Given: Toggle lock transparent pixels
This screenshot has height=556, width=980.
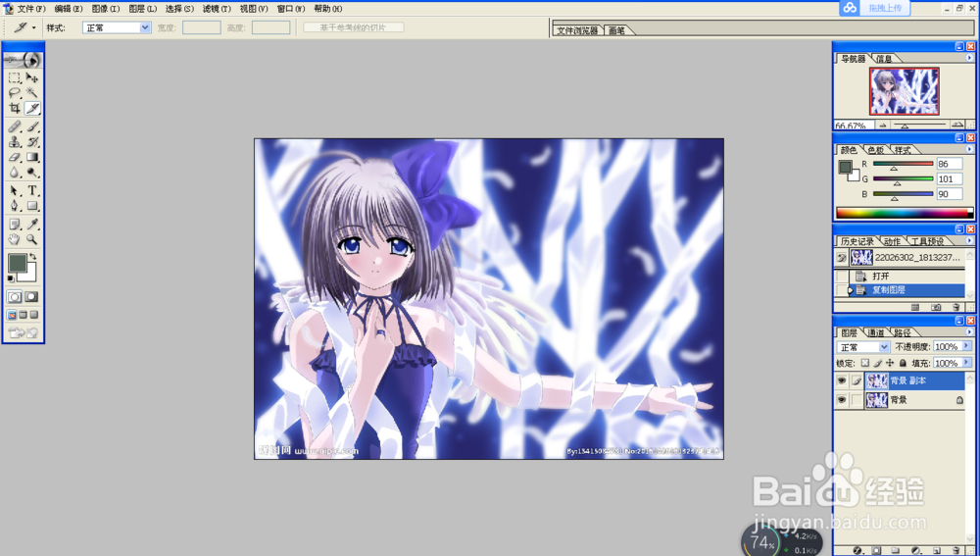Looking at the screenshot, I should coord(865,363).
